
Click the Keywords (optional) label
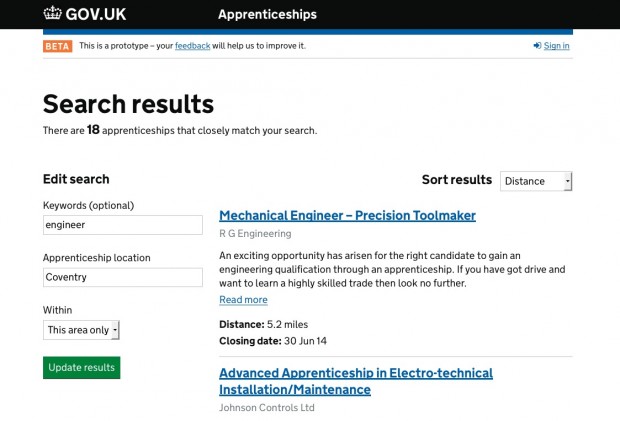89,206
